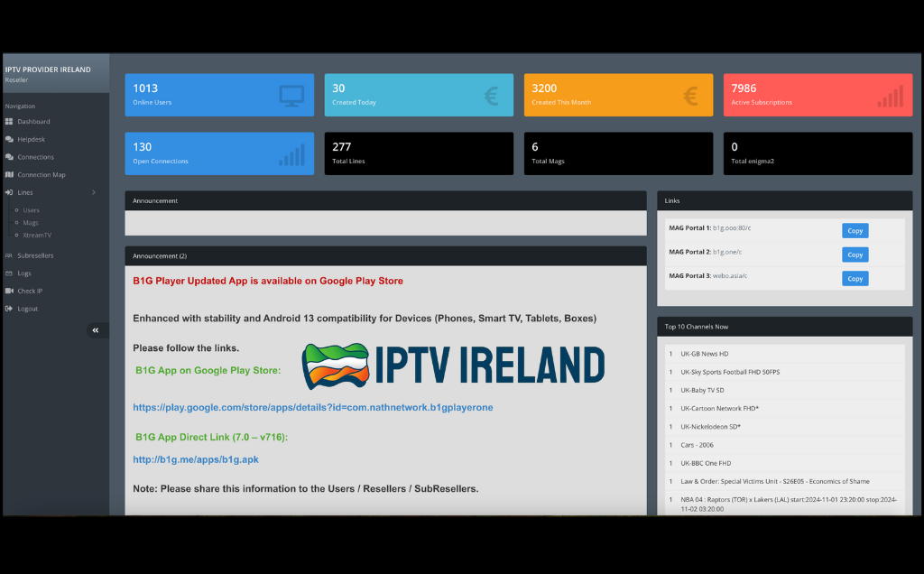Click the euro icon on Created This Month card
Image resolution: width=924 pixels, height=574 pixels.
690,96
